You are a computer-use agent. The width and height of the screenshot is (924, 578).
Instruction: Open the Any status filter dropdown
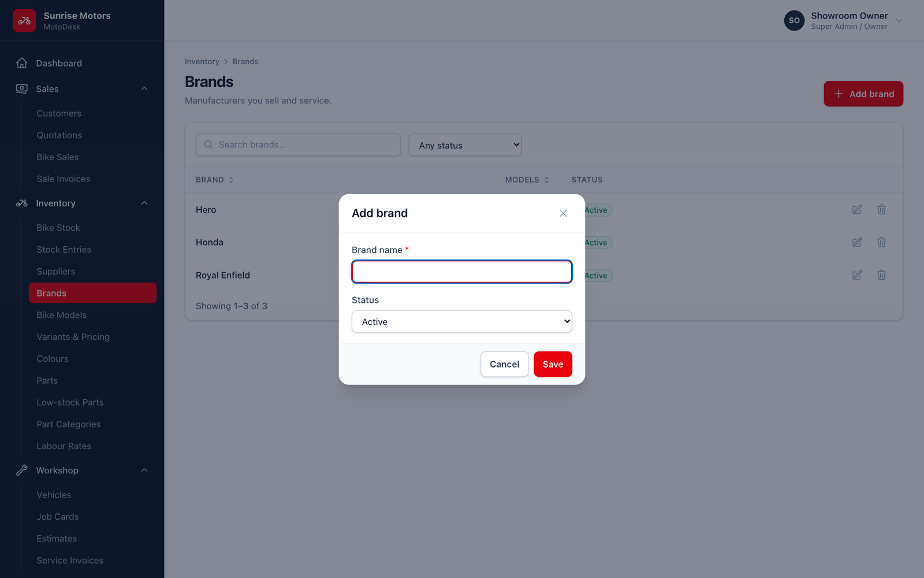pyautogui.click(x=465, y=145)
